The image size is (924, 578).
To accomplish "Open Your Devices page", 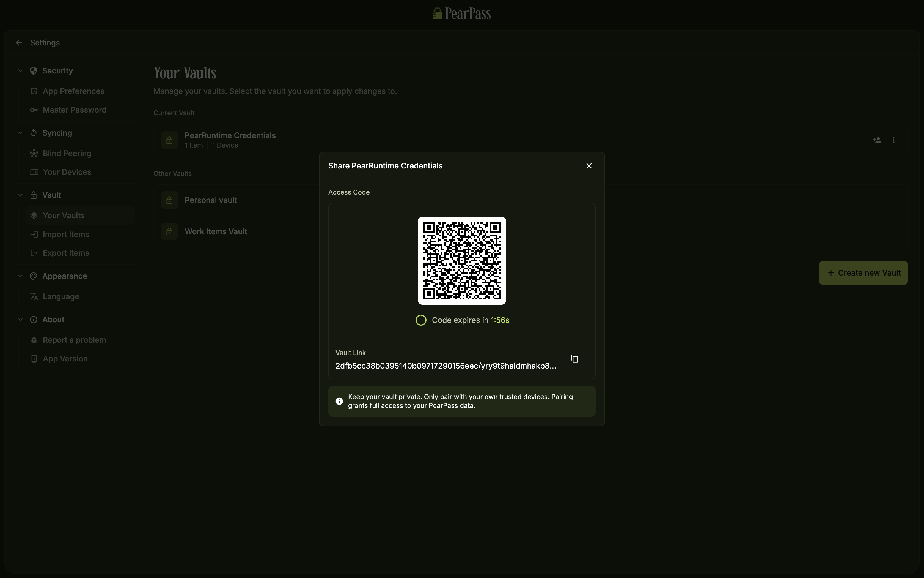I will [80, 172].
